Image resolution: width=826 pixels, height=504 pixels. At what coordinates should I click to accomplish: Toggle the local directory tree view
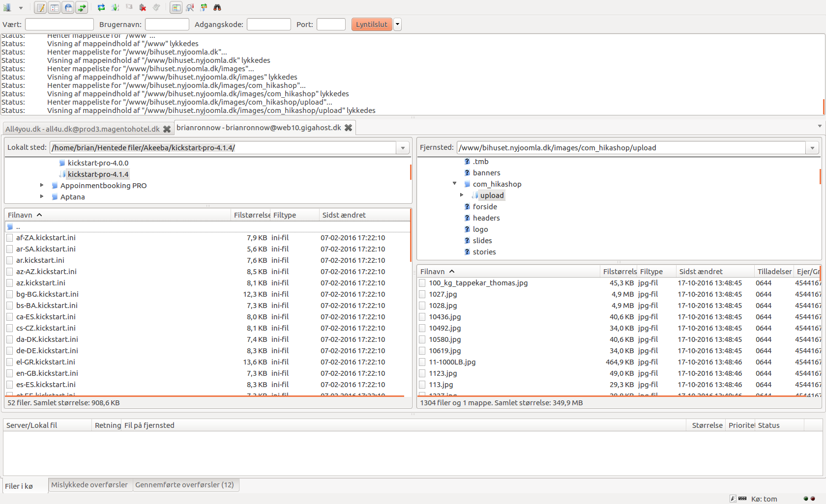click(x=55, y=8)
